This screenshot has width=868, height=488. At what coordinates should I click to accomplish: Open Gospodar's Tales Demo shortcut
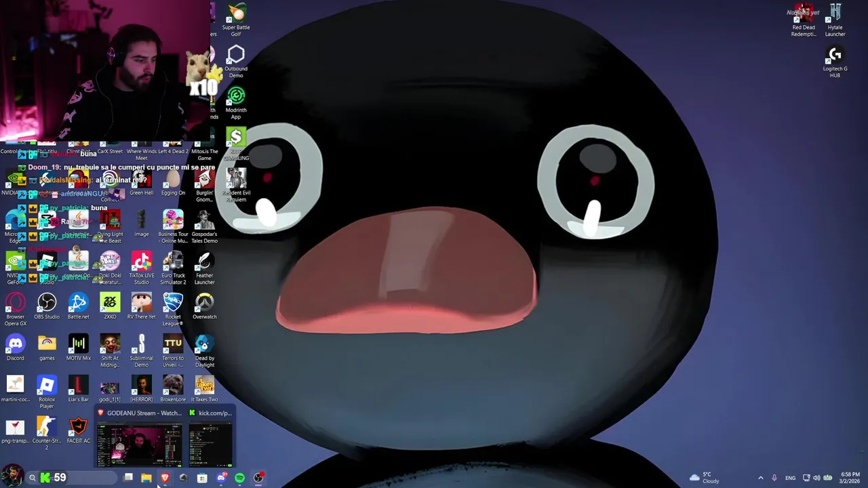tap(204, 228)
